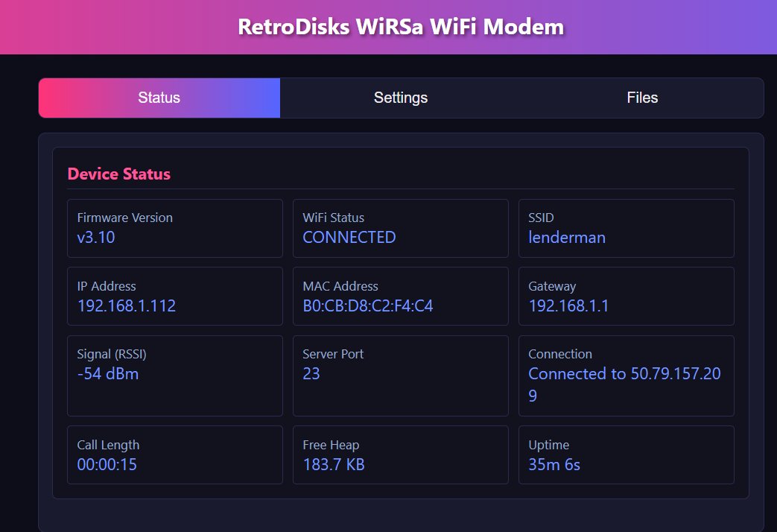Screen dimensions: 777x532
Task: Select gateway value 192.168.1.1
Action: tap(568, 306)
